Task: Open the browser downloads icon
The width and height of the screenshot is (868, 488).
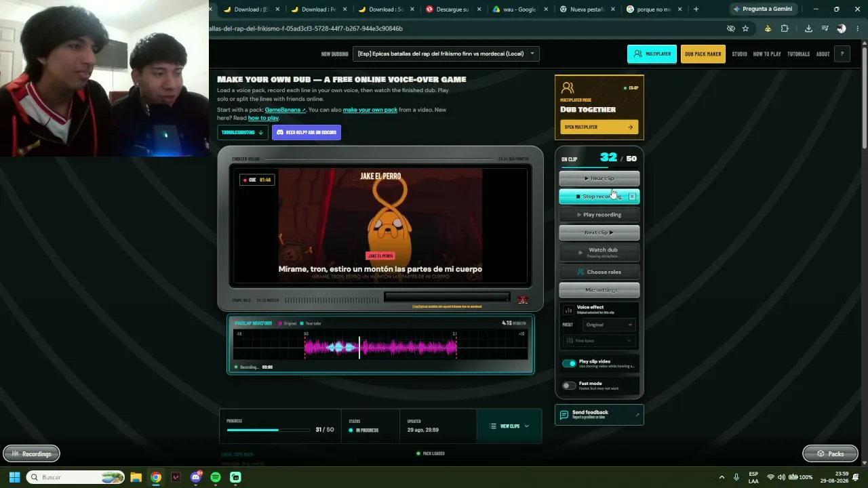Action: 808,28
